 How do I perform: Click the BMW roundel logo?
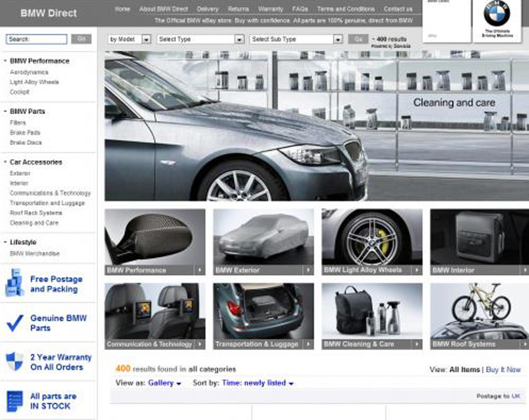pos(496,14)
